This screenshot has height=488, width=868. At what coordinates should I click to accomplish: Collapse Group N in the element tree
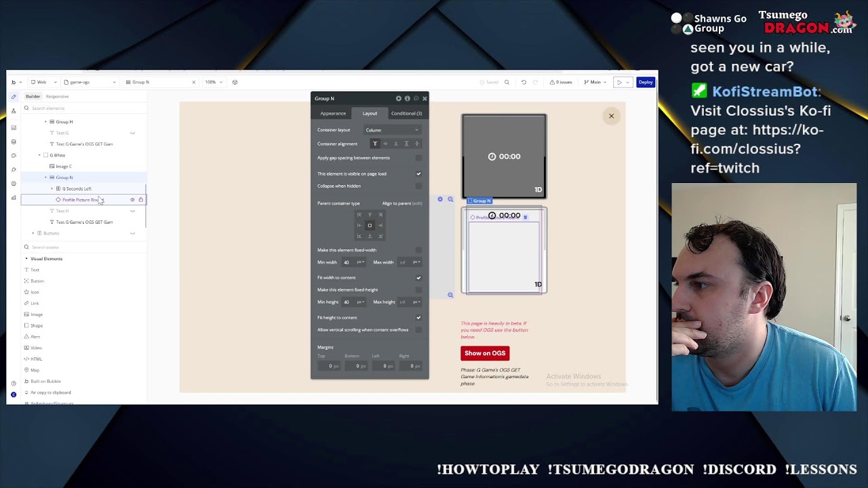pyautogui.click(x=45, y=178)
